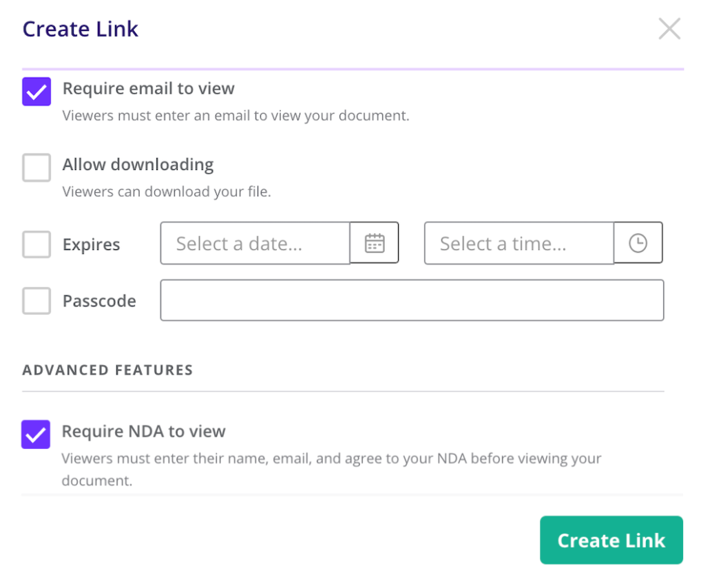Open the calendar date picker icon

point(375,243)
